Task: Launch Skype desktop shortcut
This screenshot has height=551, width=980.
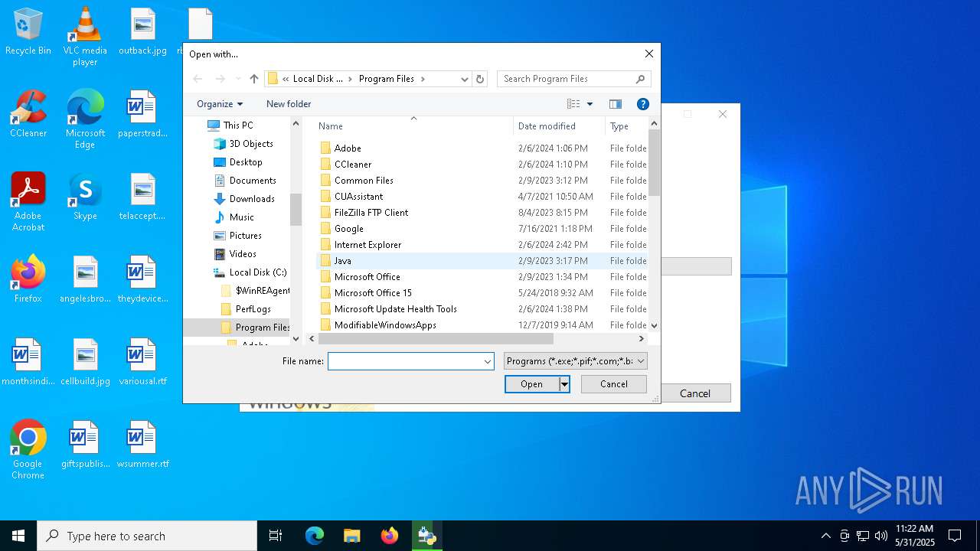Action: [85, 197]
